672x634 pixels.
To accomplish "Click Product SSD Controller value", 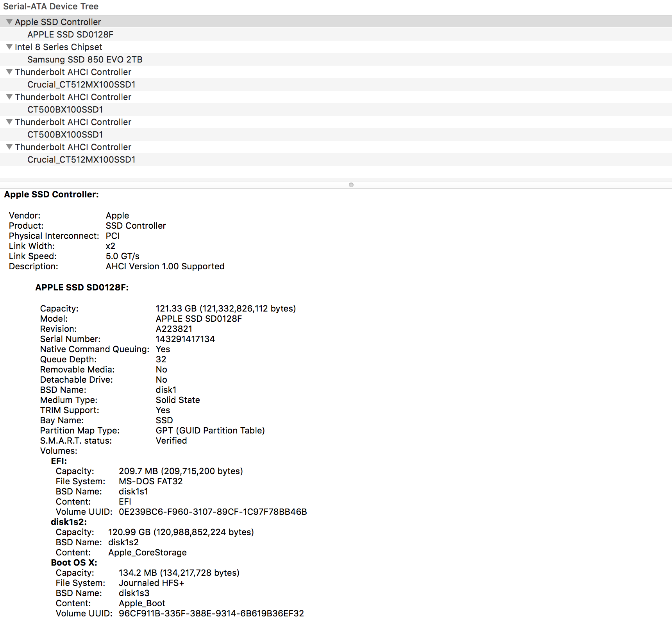I will pos(136,226).
